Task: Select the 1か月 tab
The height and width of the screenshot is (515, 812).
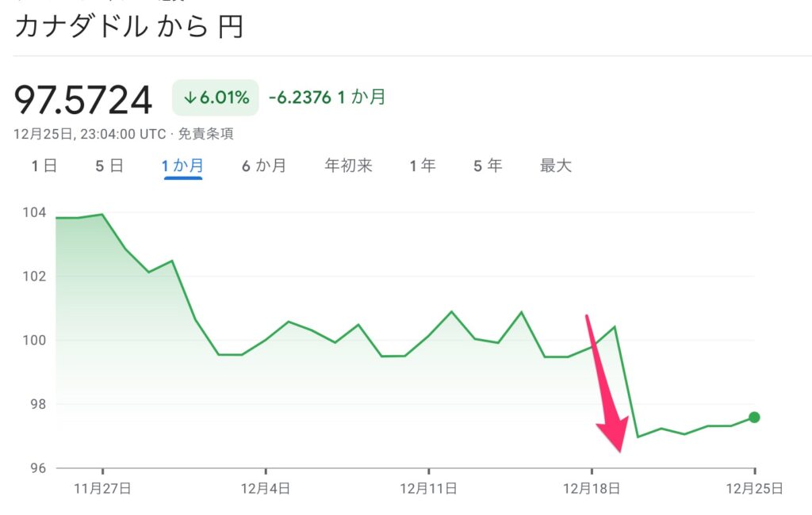Action: coord(183,166)
